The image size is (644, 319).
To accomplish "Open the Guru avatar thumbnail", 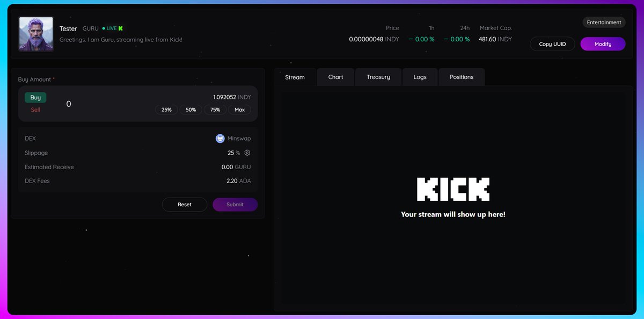I will (x=36, y=34).
